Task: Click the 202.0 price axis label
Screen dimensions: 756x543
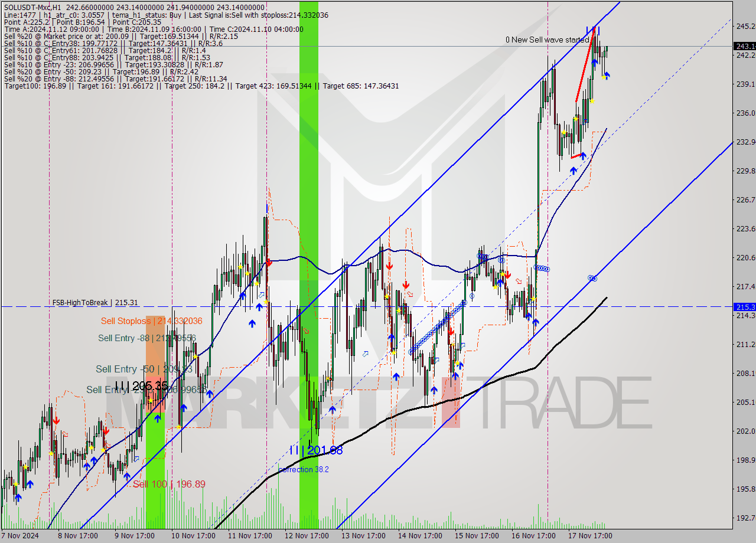Action: [x=745, y=431]
